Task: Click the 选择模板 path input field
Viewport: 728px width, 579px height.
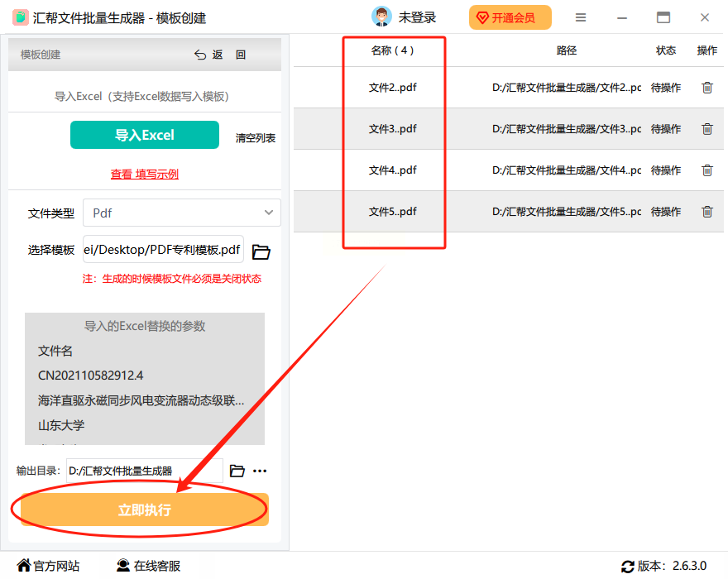Action: coord(163,249)
